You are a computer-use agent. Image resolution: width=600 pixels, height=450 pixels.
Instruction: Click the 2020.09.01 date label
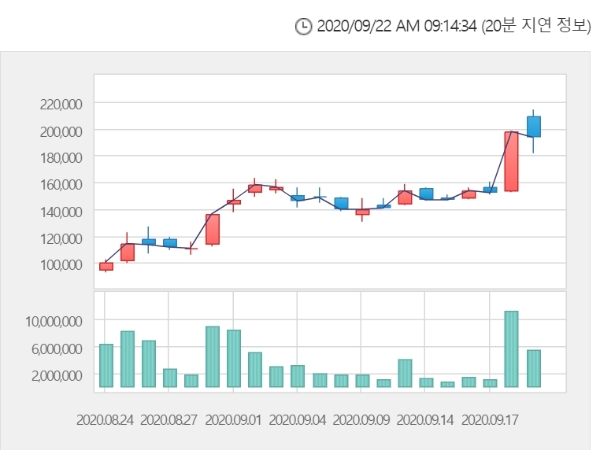pyautogui.click(x=233, y=420)
